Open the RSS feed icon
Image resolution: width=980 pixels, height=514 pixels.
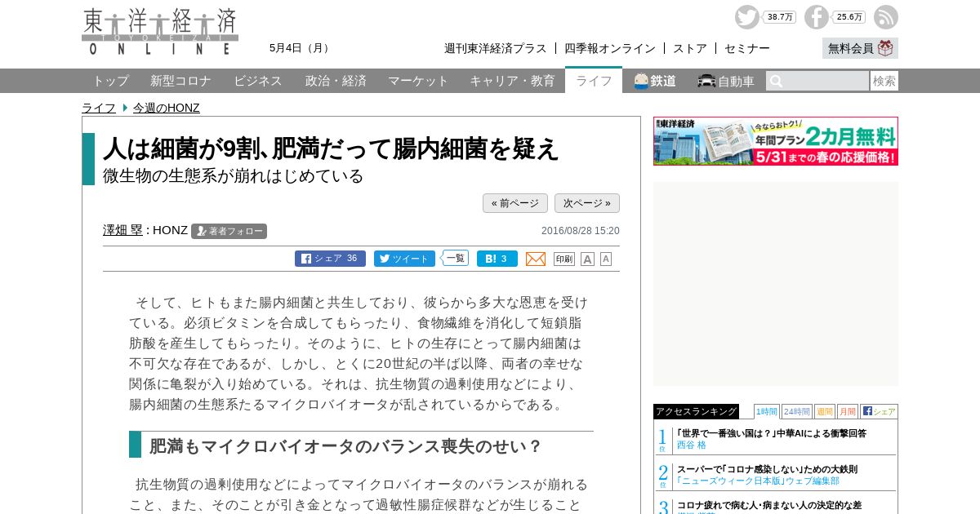point(886,17)
